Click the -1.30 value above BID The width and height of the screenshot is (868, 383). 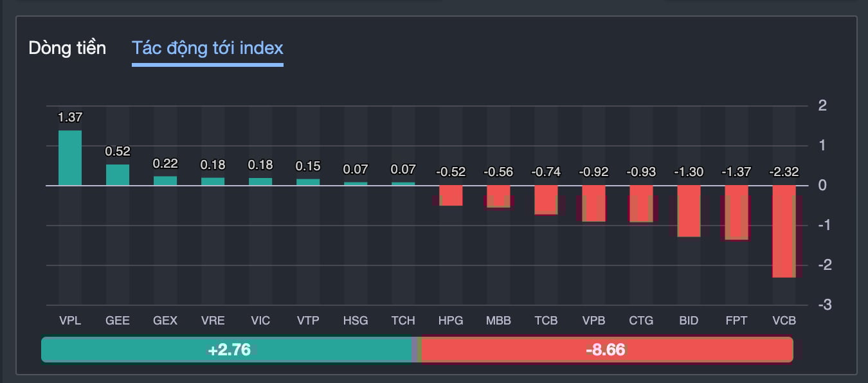(689, 172)
